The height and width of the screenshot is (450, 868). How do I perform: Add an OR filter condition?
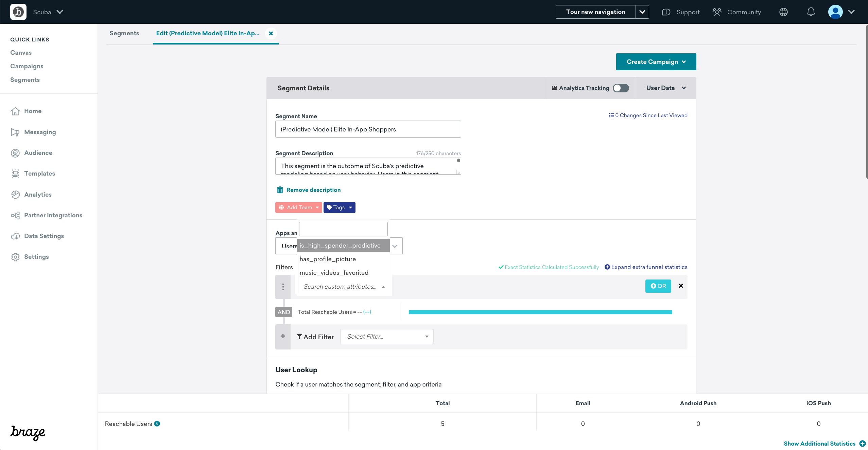pyautogui.click(x=658, y=286)
